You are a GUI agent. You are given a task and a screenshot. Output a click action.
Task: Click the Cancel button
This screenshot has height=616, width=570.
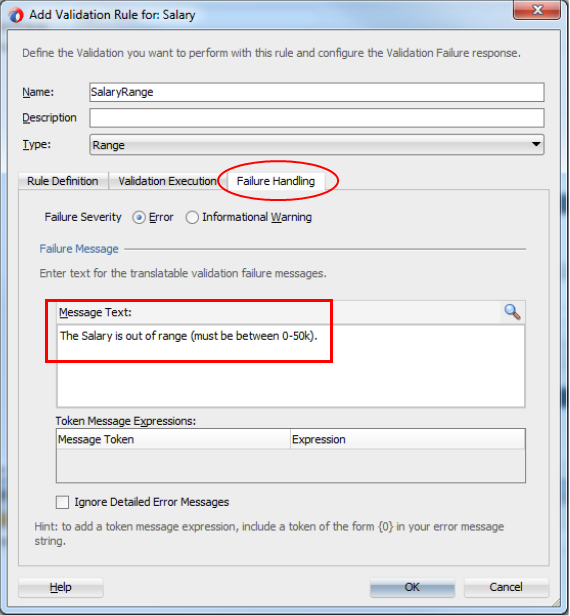click(x=506, y=587)
